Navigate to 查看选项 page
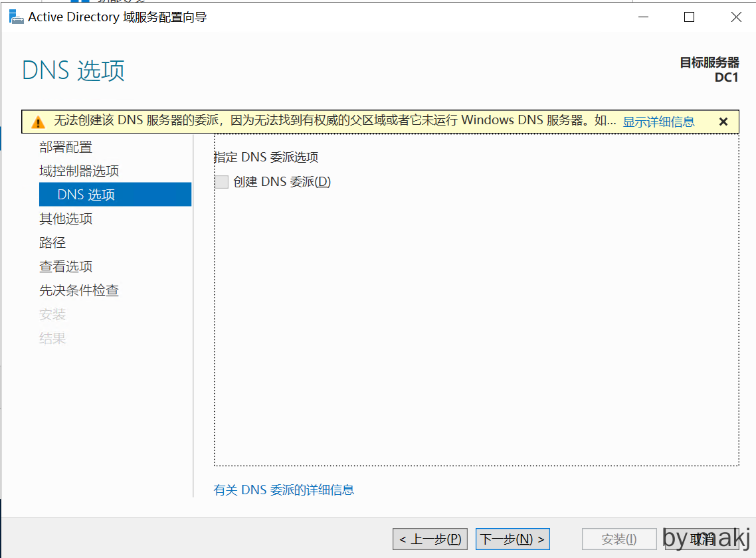This screenshot has height=558, width=756. pos(66,266)
